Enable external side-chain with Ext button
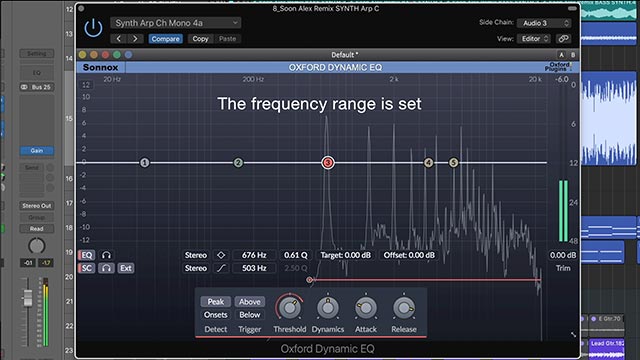640x360 pixels. [x=126, y=268]
